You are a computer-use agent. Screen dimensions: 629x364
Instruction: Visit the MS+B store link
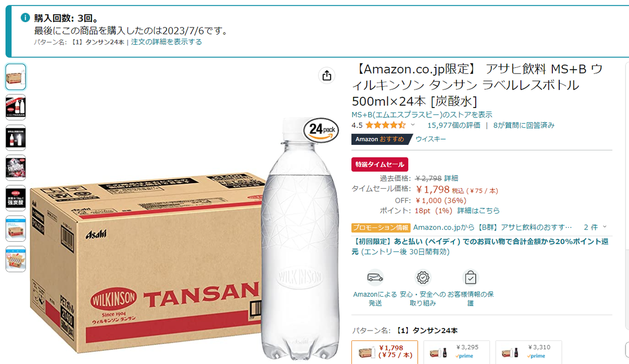tap(422, 114)
